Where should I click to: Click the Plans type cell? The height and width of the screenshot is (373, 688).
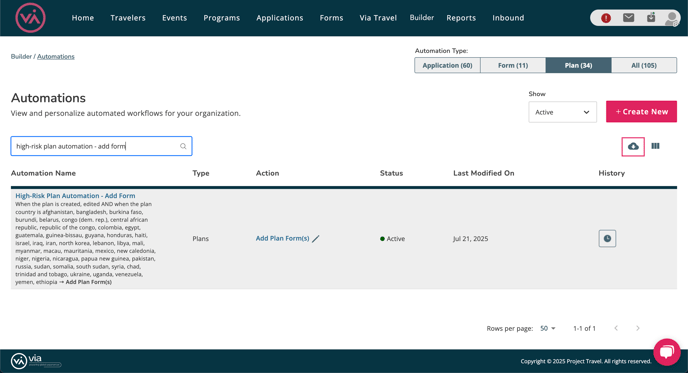point(201,239)
